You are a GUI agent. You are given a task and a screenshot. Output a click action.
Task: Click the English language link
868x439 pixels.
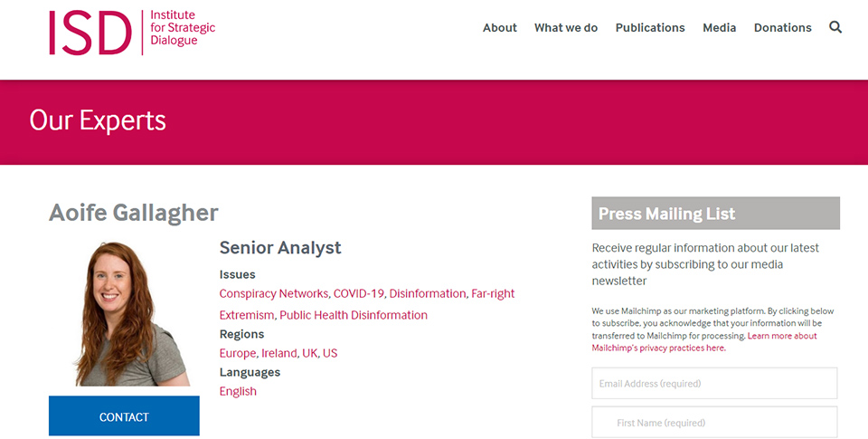point(238,391)
